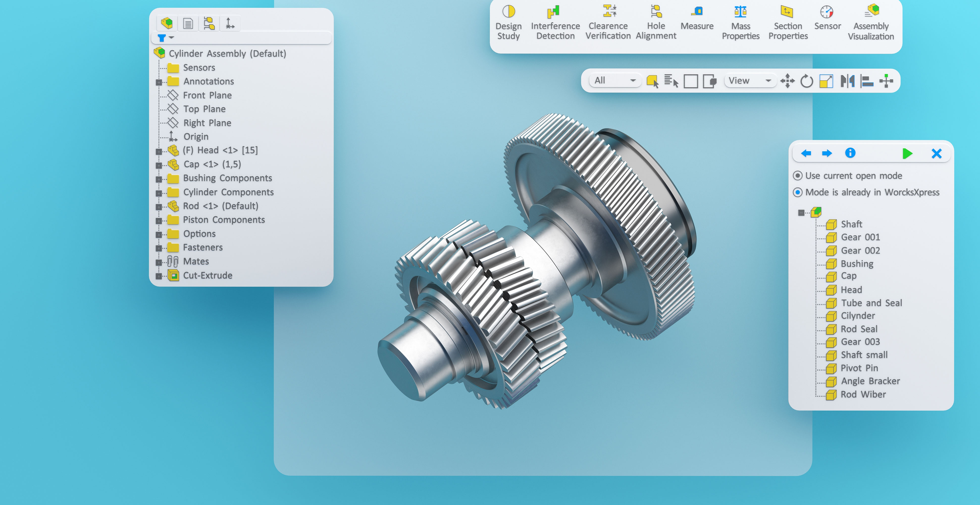Expand the Mates node
Image resolution: width=980 pixels, height=505 pixels.
tap(159, 262)
